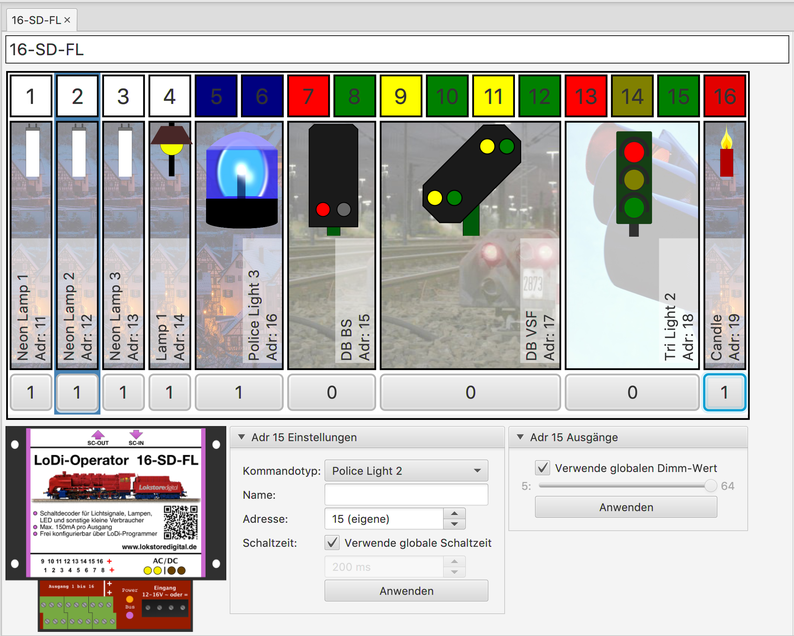Viewport: 794px width, 636px height.
Task: Select yellow output 9 box
Action: [401, 96]
